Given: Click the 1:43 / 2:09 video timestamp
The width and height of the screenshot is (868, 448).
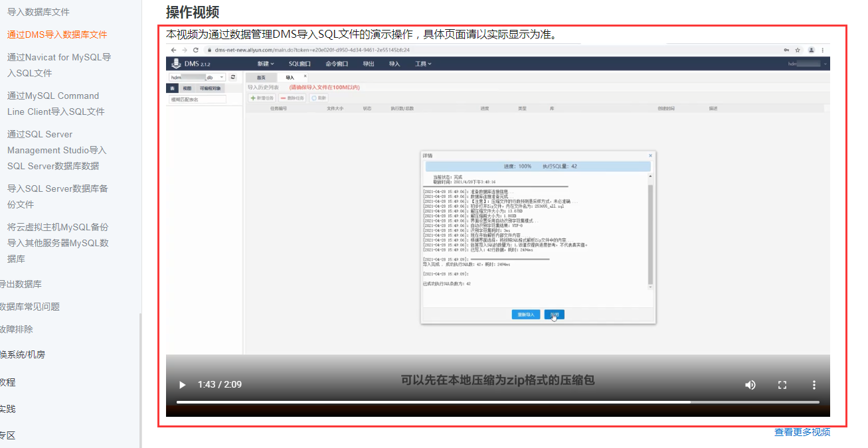Looking at the screenshot, I should click(x=219, y=385).
